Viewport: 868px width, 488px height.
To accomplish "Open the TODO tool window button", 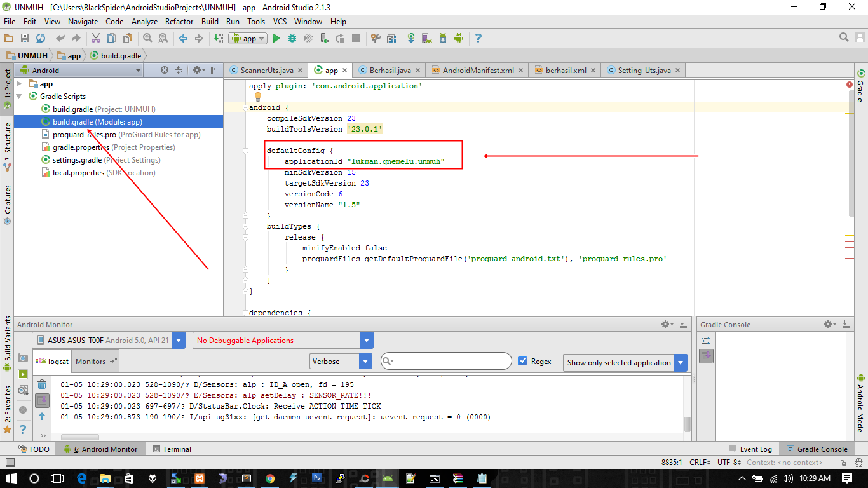I will coord(34,449).
